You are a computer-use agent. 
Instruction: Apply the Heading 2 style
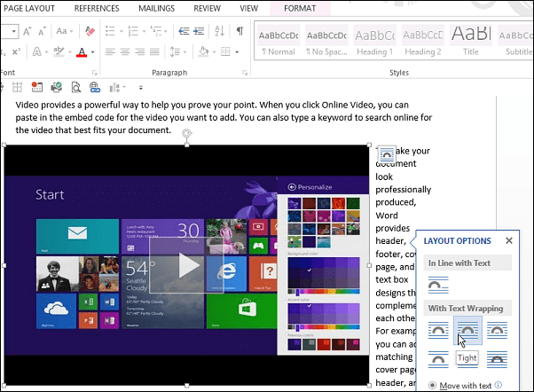coord(423,41)
